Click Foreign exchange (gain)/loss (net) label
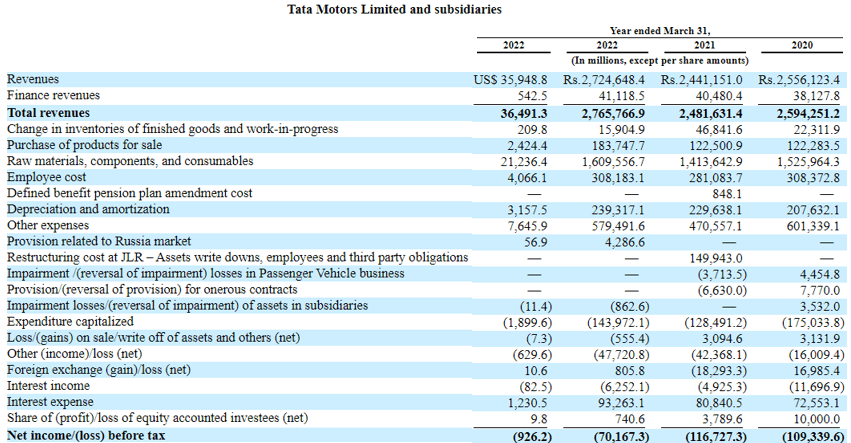Viewport: 851px width, 443px height. pos(99,370)
